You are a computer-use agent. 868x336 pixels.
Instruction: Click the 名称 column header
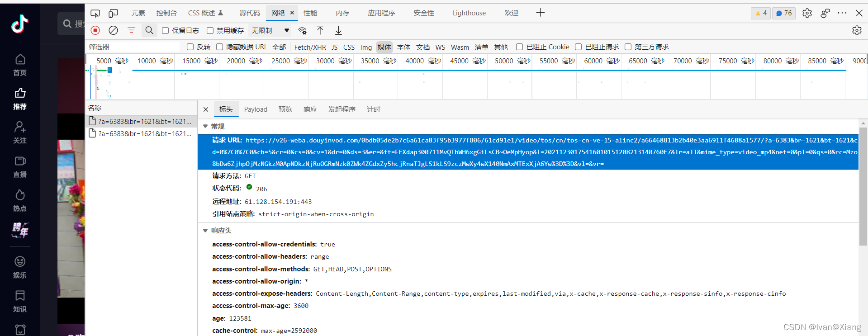point(141,108)
